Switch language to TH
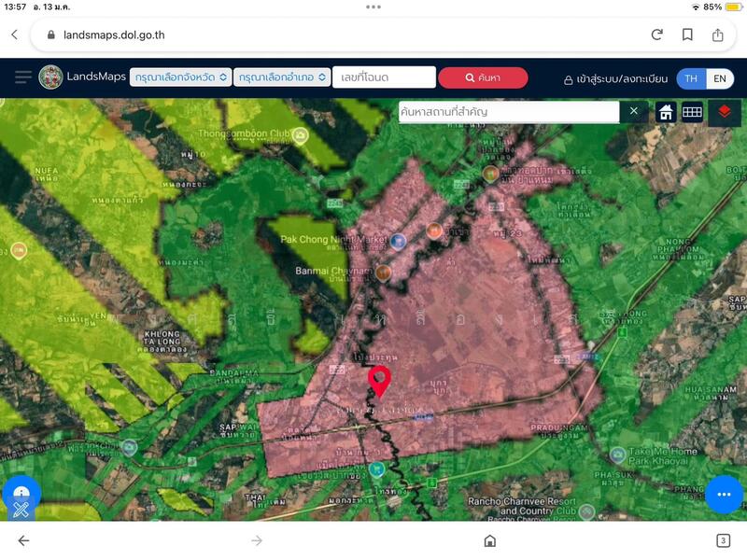The width and height of the screenshot is (747, 560). 691,78
